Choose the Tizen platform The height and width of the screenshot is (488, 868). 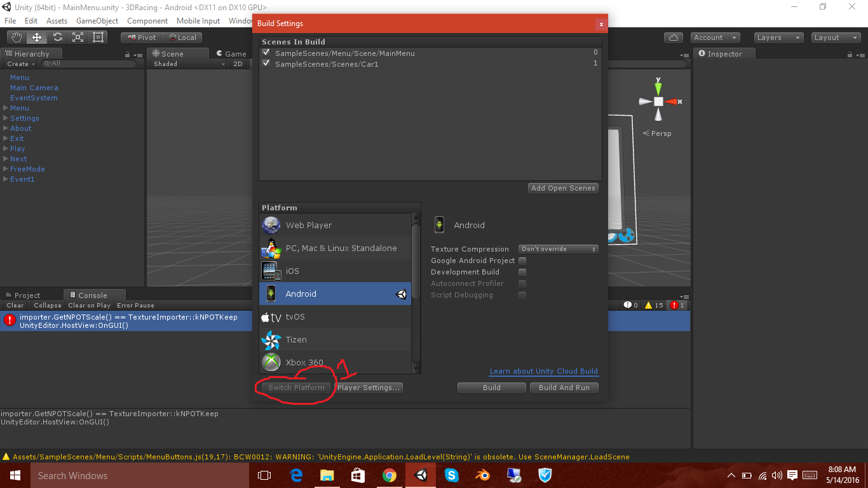336,339
